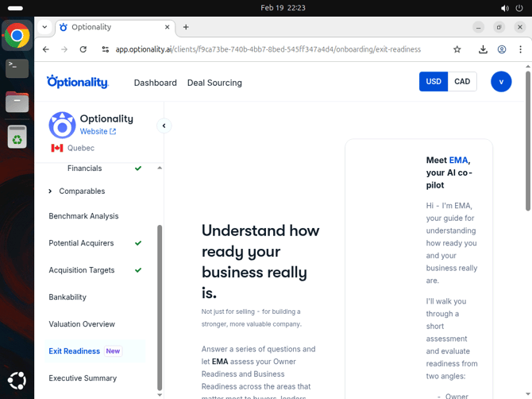The width and height of the screenshot is (532, 399).
Task: Open the company Website link
Action: tap(98, 131)
